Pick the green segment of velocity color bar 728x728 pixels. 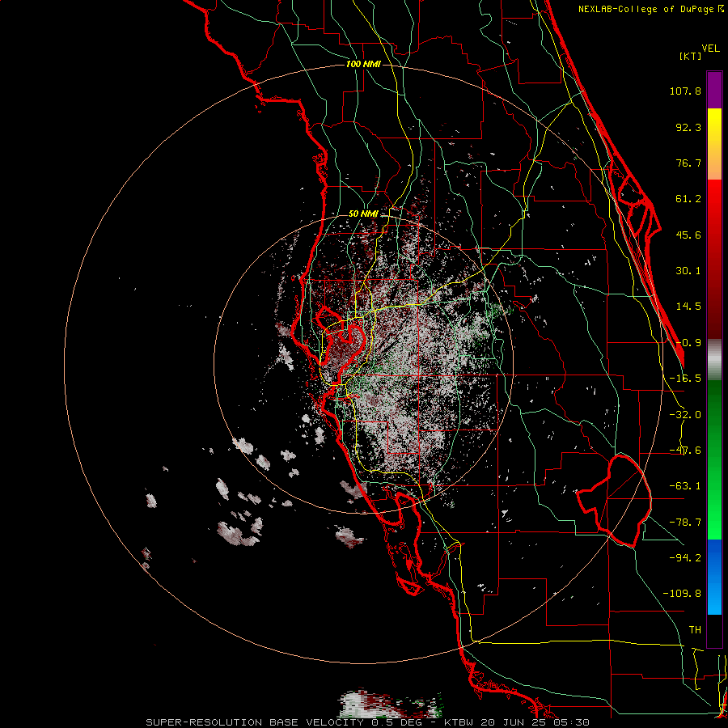[714, 459]
